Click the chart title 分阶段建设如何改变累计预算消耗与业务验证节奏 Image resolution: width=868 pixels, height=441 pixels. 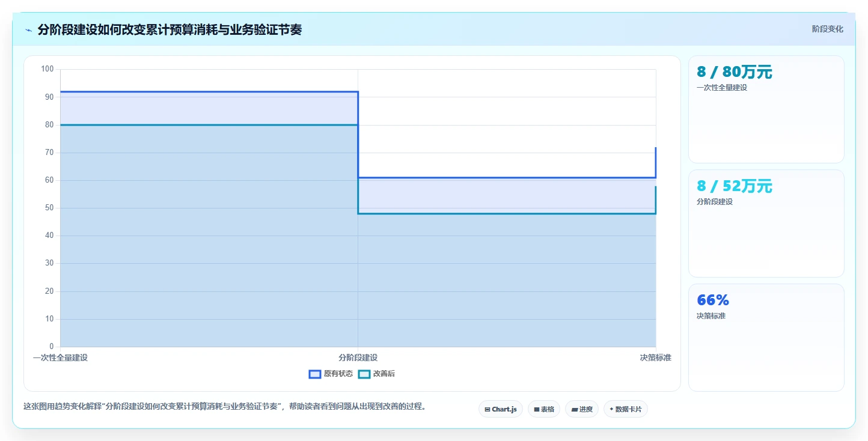click(x=170, y=29)
